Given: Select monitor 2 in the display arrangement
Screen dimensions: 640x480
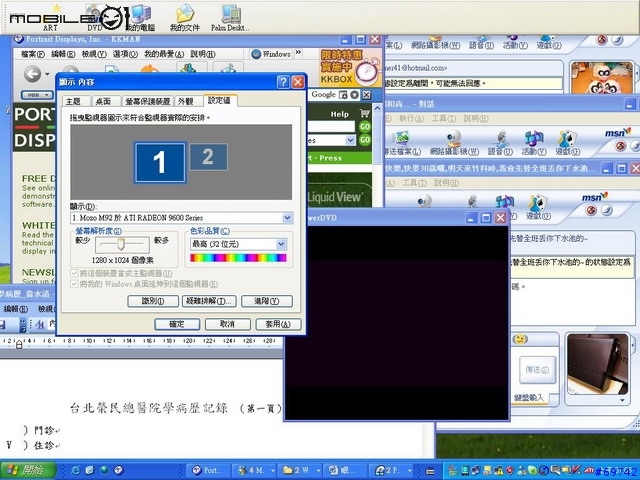Looking at the screenshot, I should [x=208, y=157].
